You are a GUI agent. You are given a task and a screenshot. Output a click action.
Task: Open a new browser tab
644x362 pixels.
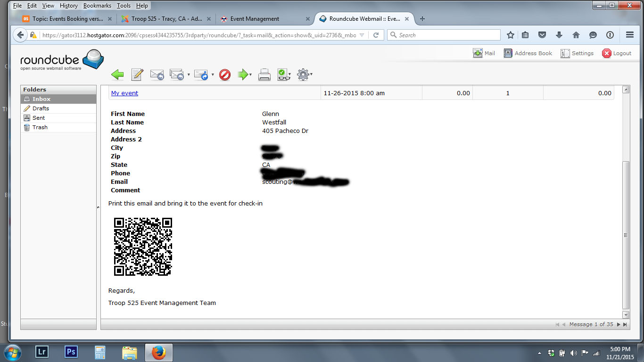[x=422, y=19]
